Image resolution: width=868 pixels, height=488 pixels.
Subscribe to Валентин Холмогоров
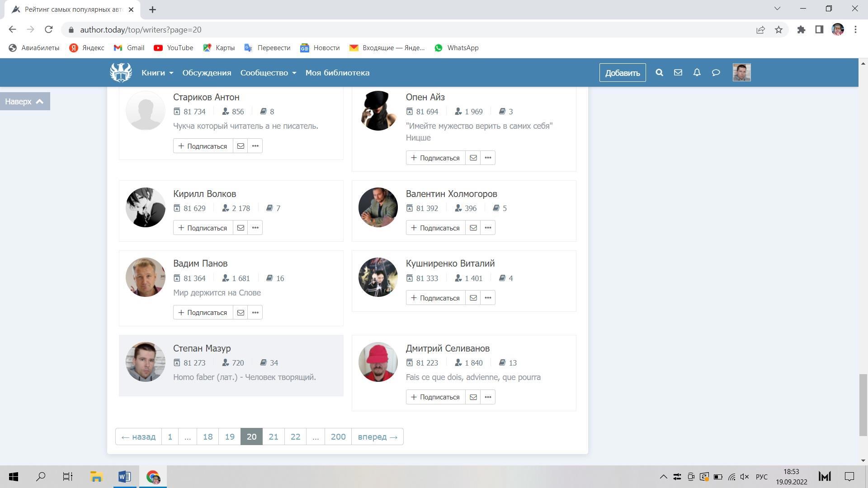435,228
